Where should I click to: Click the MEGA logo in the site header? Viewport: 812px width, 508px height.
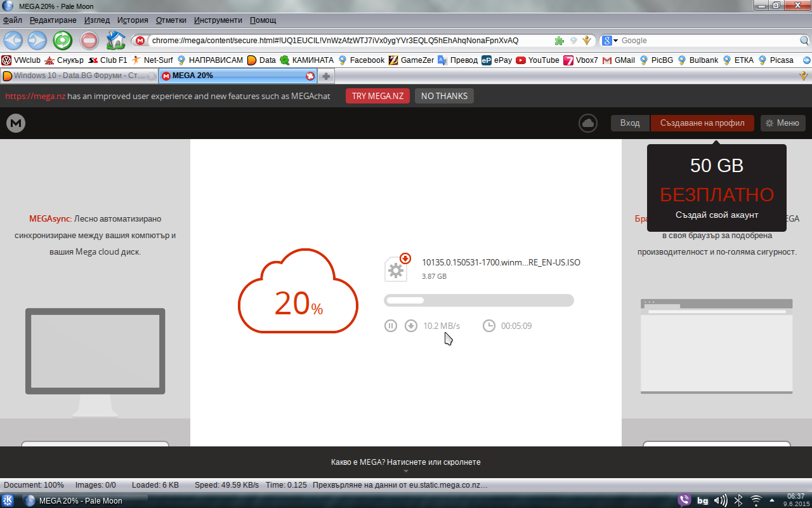pos(16,123)
